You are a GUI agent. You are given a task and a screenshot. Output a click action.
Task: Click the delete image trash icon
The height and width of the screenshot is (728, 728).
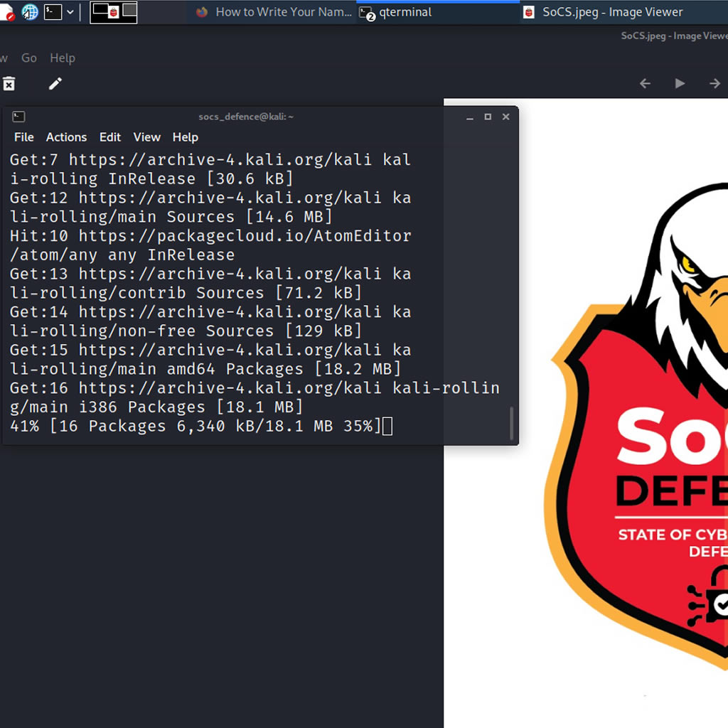(x=9, y=84)
